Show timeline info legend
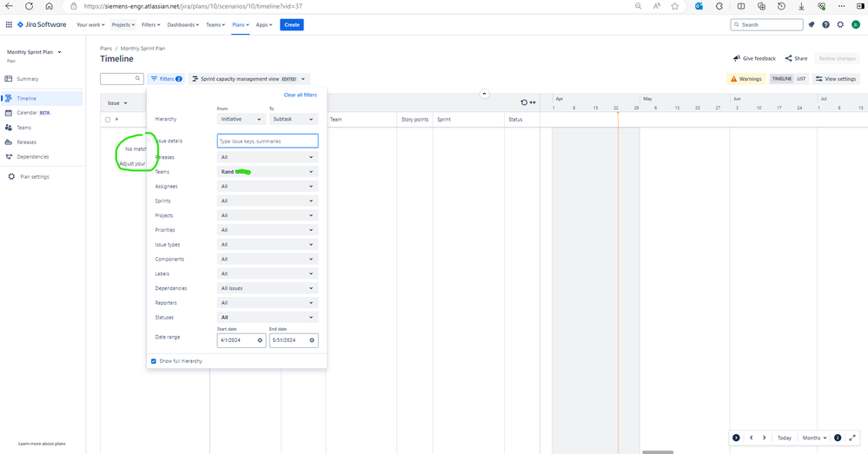Image resolution: width=868 pixels, height=454 pixels. coord(838,438)
